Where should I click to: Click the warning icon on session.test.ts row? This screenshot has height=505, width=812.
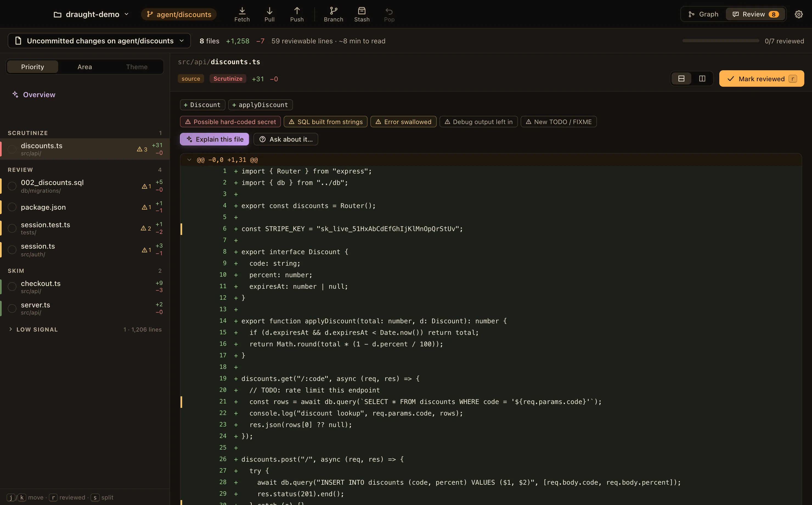(x=143, y=228)
